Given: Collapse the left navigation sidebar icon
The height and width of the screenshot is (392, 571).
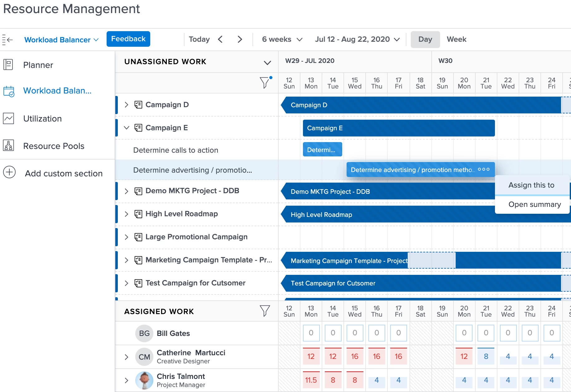Looking at the screenshot, I should tap(7, 40).
